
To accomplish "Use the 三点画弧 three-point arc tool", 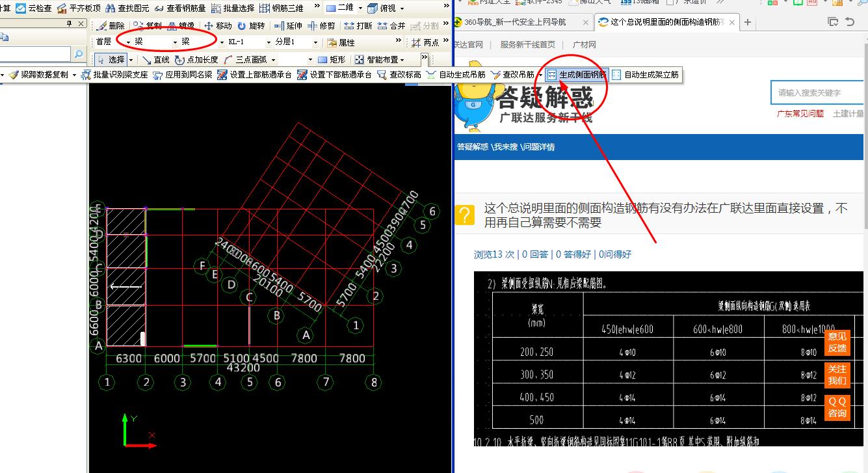I will point(245,60).
